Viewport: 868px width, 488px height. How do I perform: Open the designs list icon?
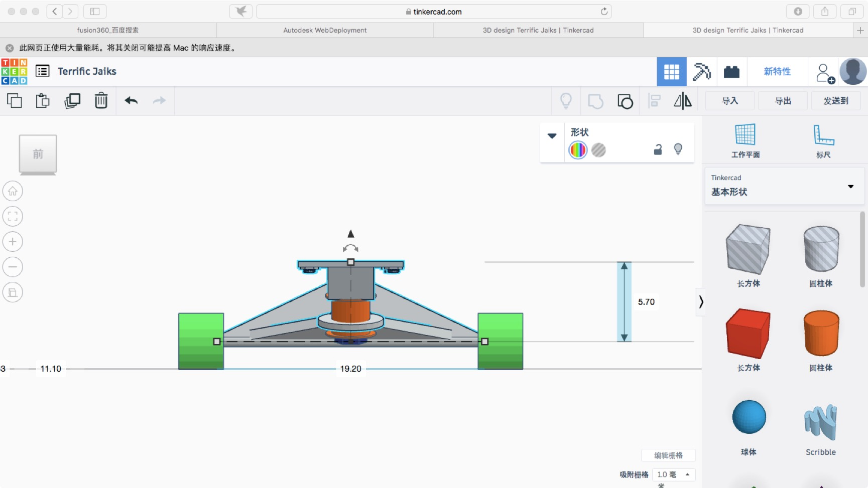43,71
